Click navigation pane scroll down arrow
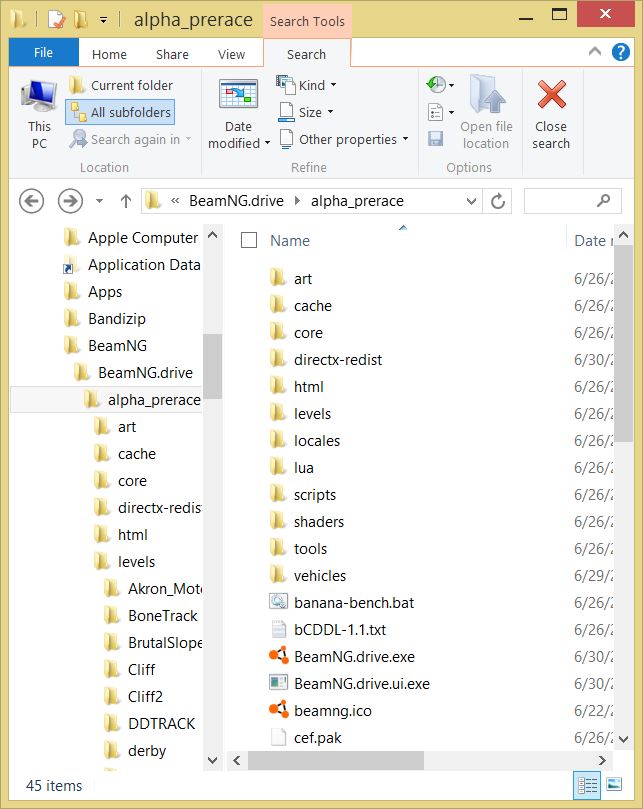 pyautogui.click(x=212, y=760)
